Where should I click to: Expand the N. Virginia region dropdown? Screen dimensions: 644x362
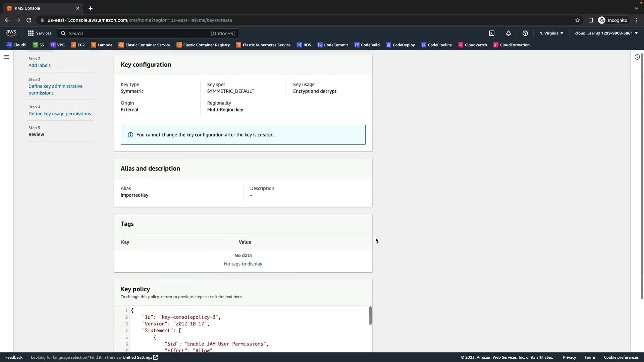551,33
